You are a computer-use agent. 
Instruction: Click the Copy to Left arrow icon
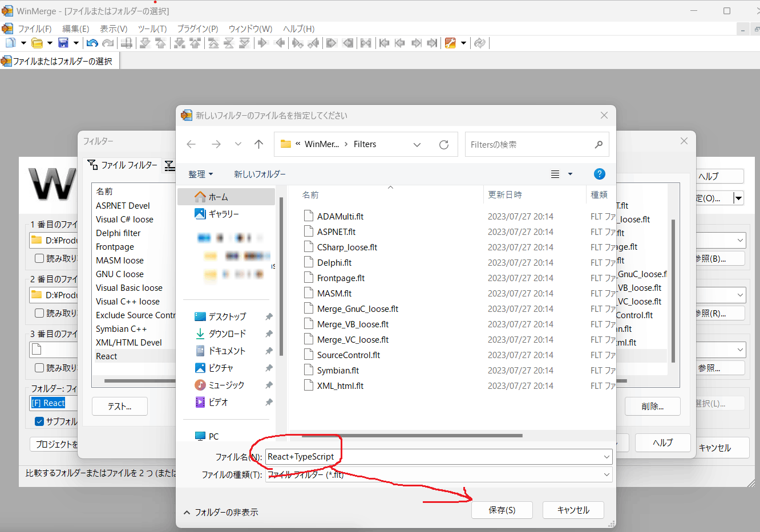click(x=280, y=43)
